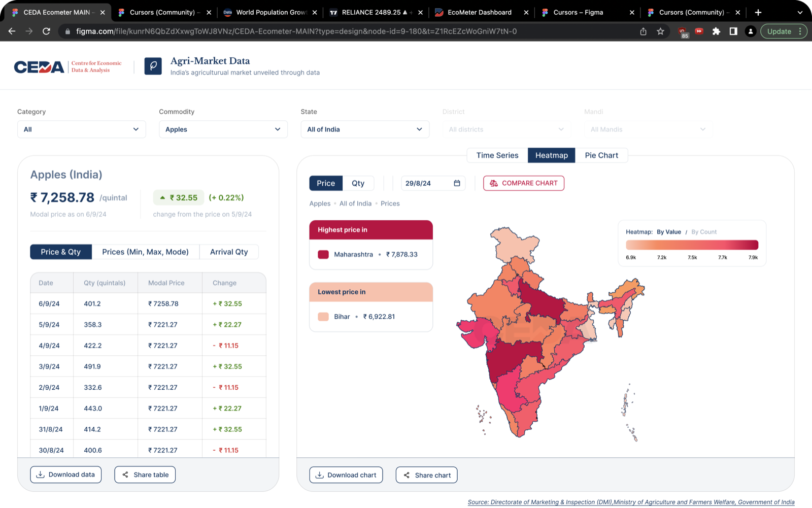This screenshot has width=812, height=508.
Task: Toggle the browser side panel icon
Action: pos(733,31)
